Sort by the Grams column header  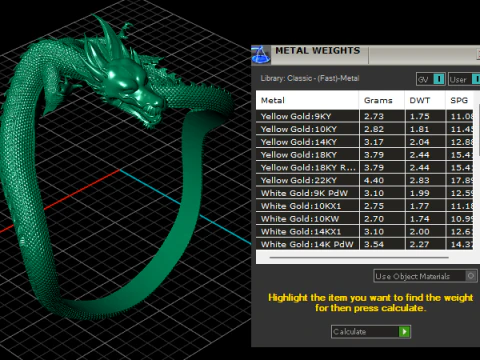382,100
